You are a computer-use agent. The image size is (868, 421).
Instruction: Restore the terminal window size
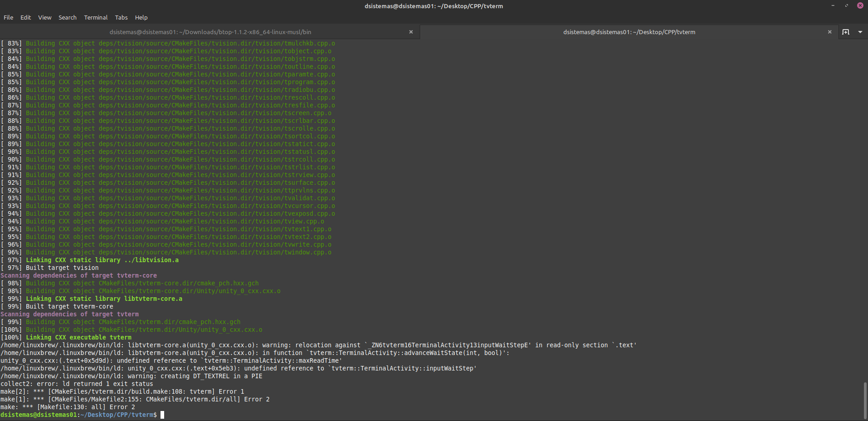(x=846, y=5)
